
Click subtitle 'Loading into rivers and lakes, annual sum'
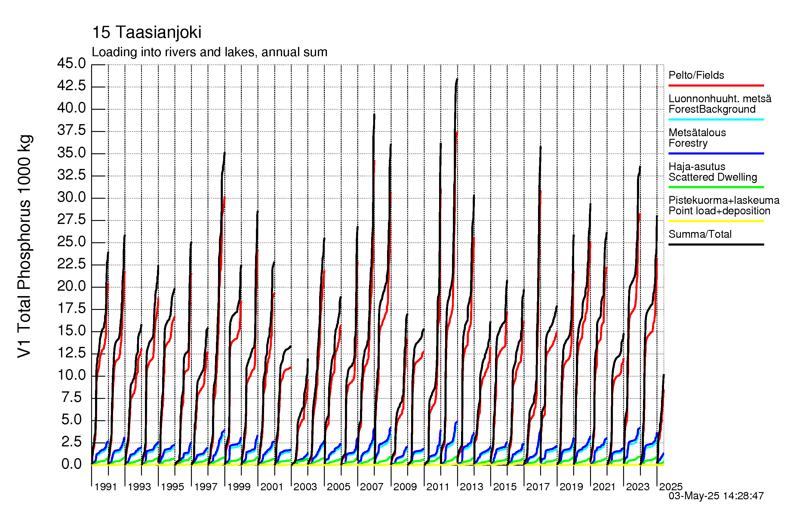coord(209,52)
